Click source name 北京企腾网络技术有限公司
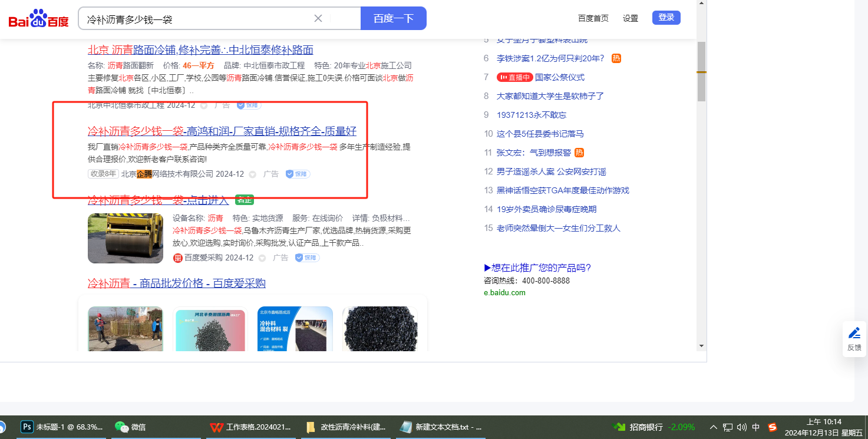Viewport: 868px width, 439px height. 167,174
